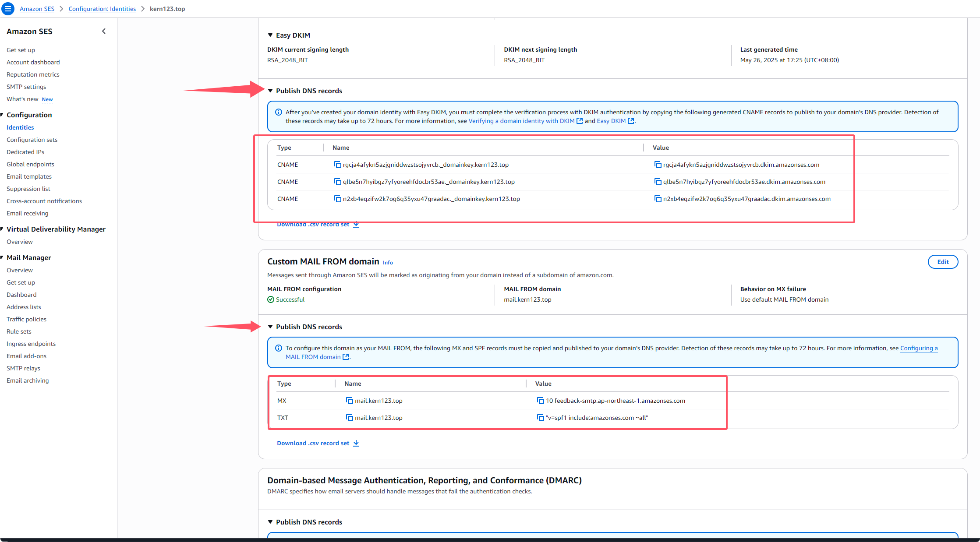
Task: Open Dedicated IPs in sidebar
Action: coord(25,152)
